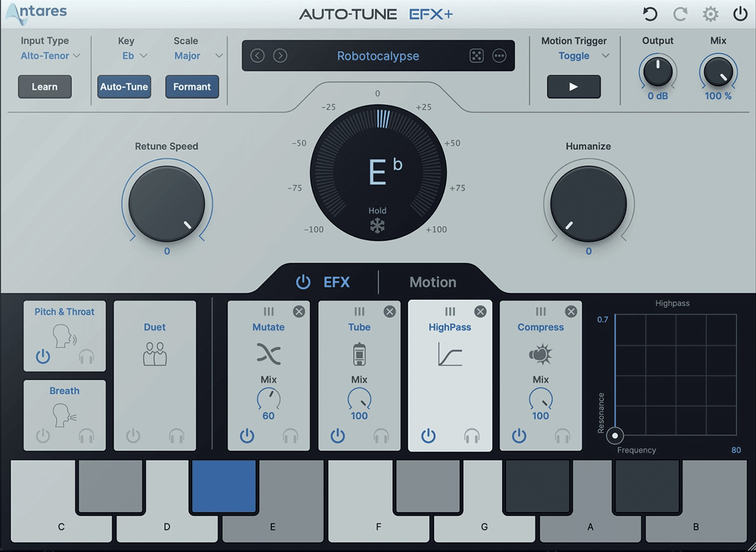The height and width of the screenshot is (552, 756).
Task: Click the Motion Trigger play button
Action: point(573,86)
